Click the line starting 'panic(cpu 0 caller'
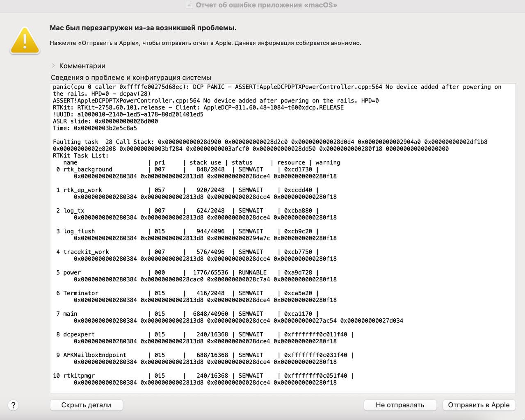The width and height of the screenshot is (525, 420). [x=277, y=87]
